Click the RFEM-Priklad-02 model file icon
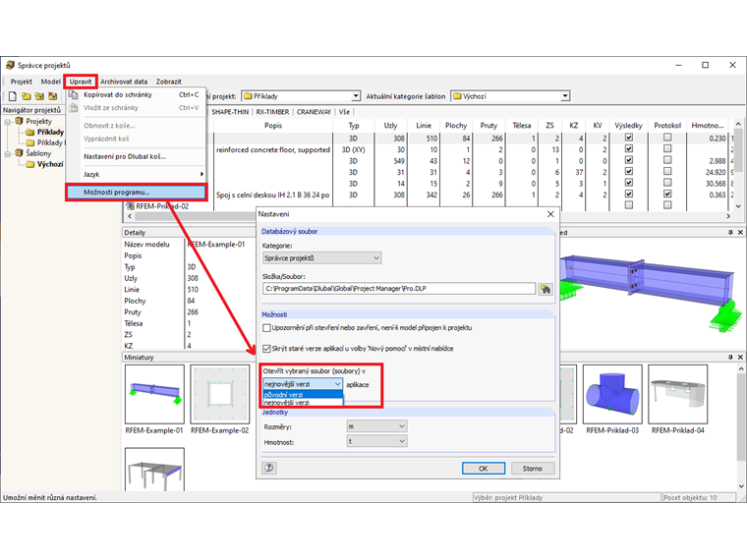 (x=130, y=206)
